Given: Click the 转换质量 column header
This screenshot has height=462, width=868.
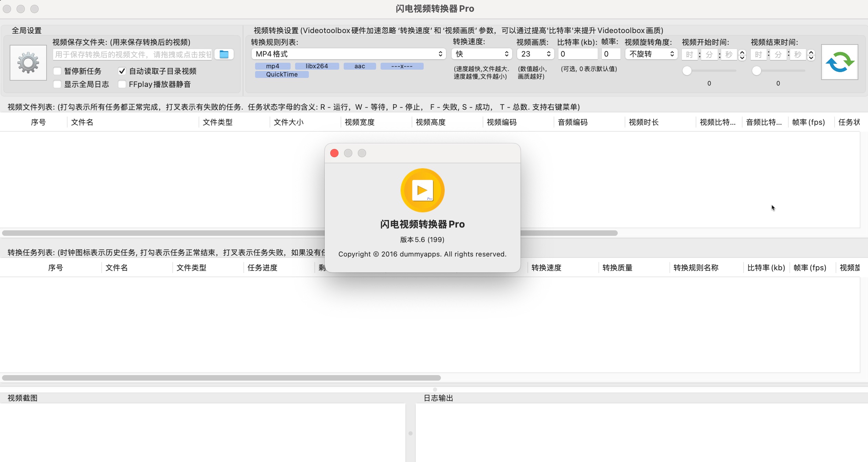Looking at the screenshot, I should (x=634, y=268).
